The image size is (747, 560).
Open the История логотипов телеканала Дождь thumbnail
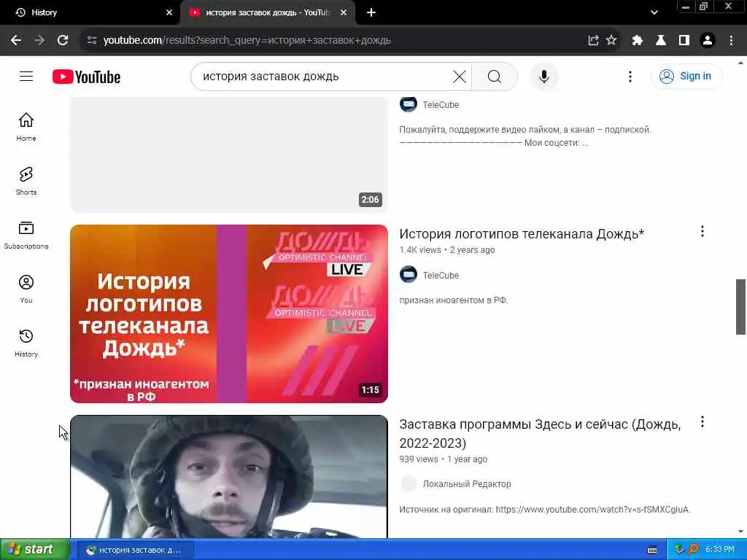(x=228, y=314)
